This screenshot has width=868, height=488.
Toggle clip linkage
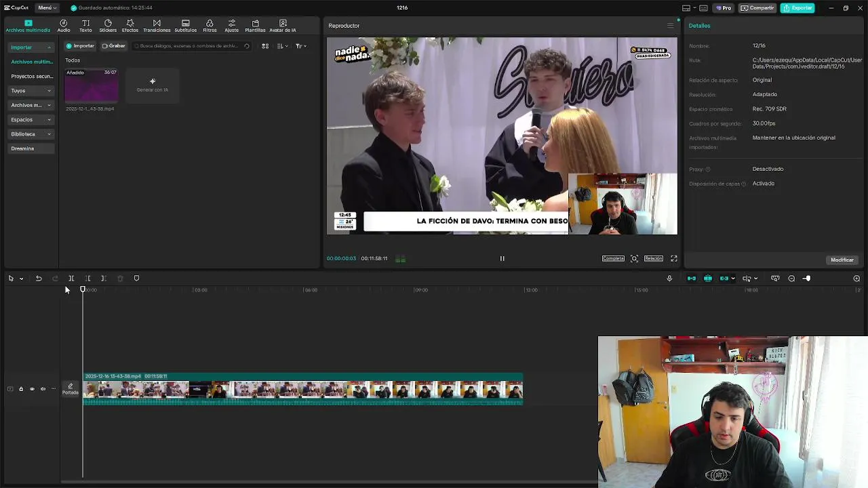724,279
